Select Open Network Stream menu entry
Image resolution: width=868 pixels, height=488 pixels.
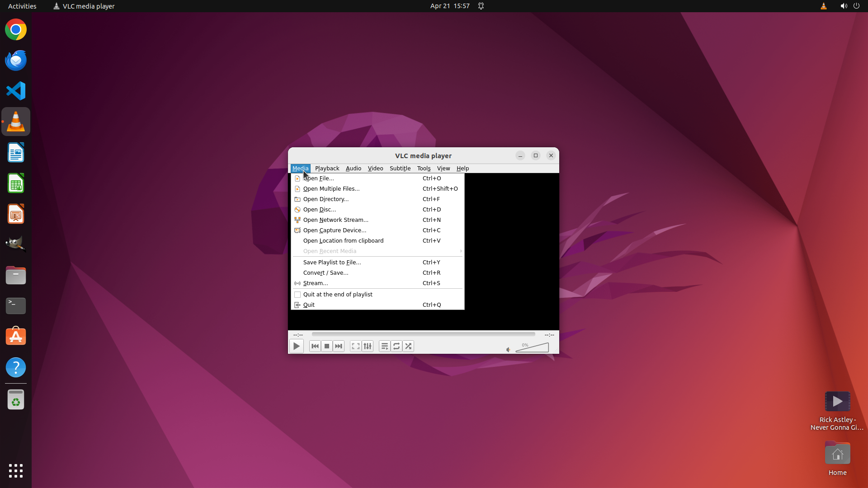pyautogui.click(x=335, y=220)
